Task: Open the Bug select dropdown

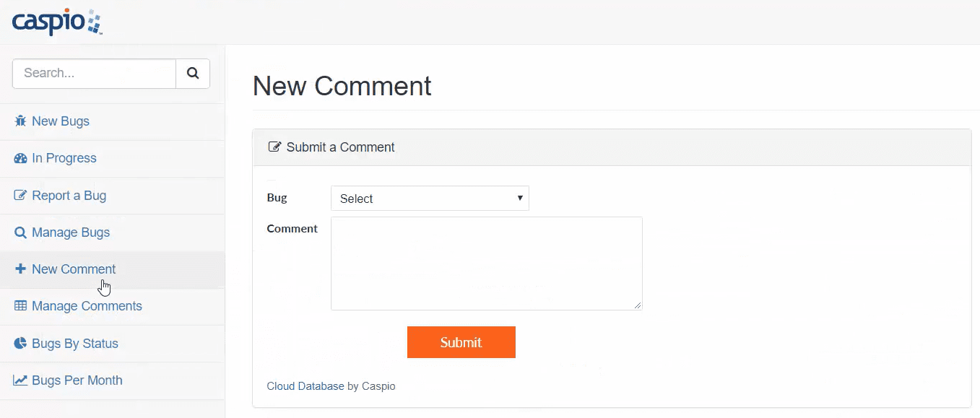Action: [430, 199]
